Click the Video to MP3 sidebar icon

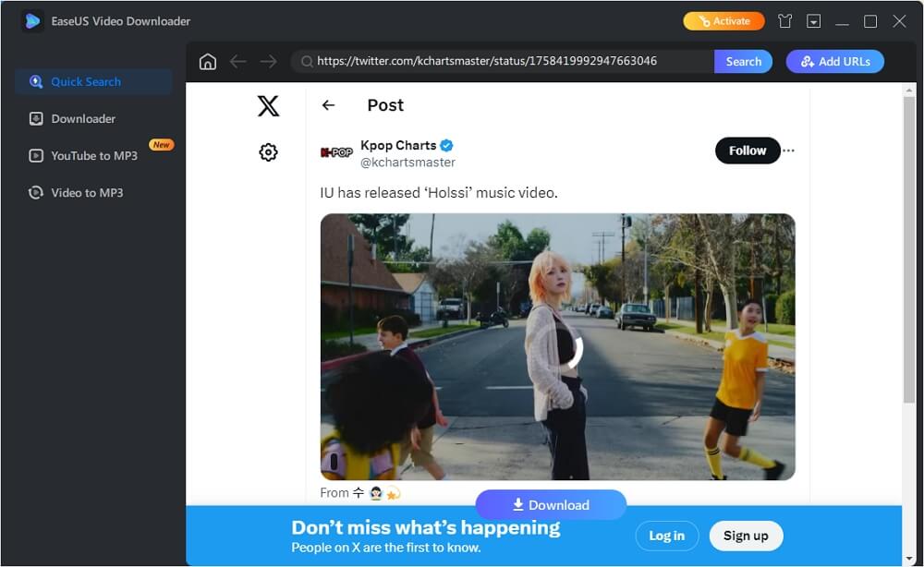click(x=36, y=192)
